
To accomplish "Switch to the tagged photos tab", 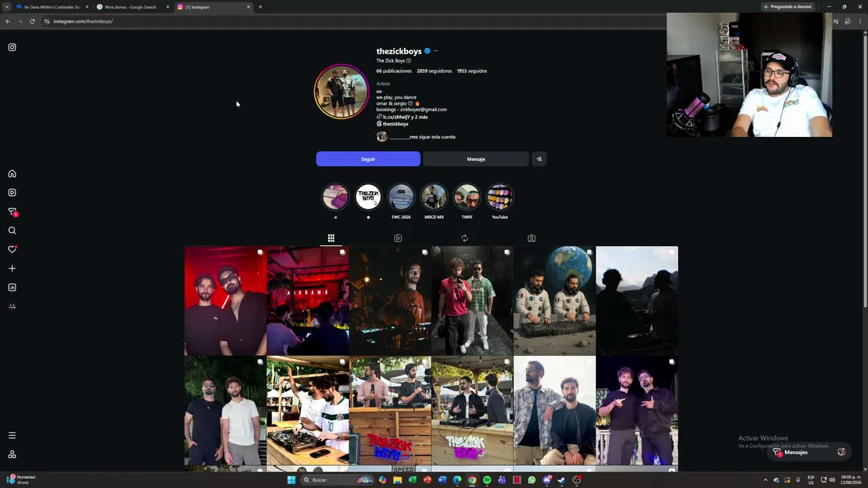I will tap(532, 238).
